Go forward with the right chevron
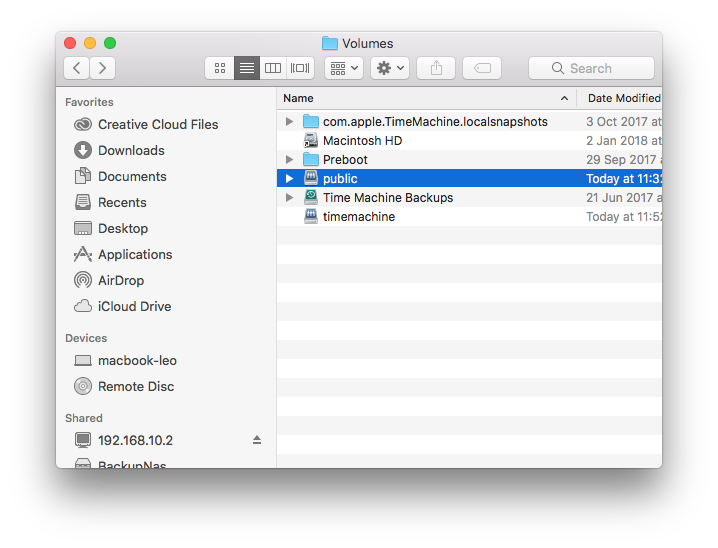718x548 pixels. (102, 68)
